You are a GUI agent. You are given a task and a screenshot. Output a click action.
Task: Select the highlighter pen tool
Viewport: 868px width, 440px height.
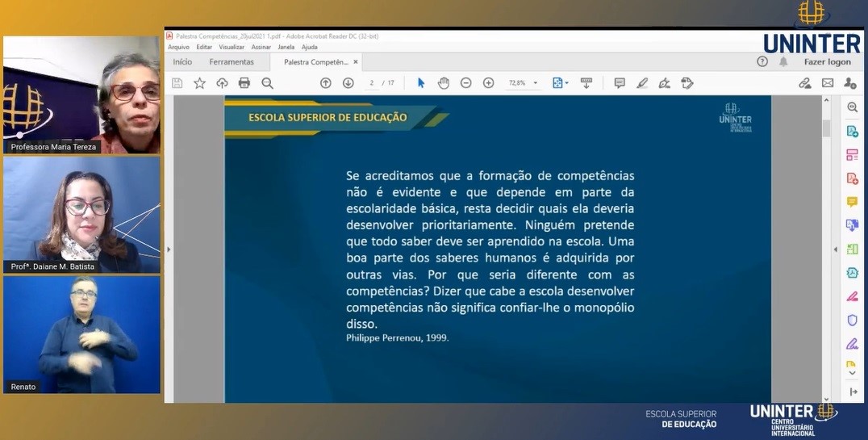[642, 83]
